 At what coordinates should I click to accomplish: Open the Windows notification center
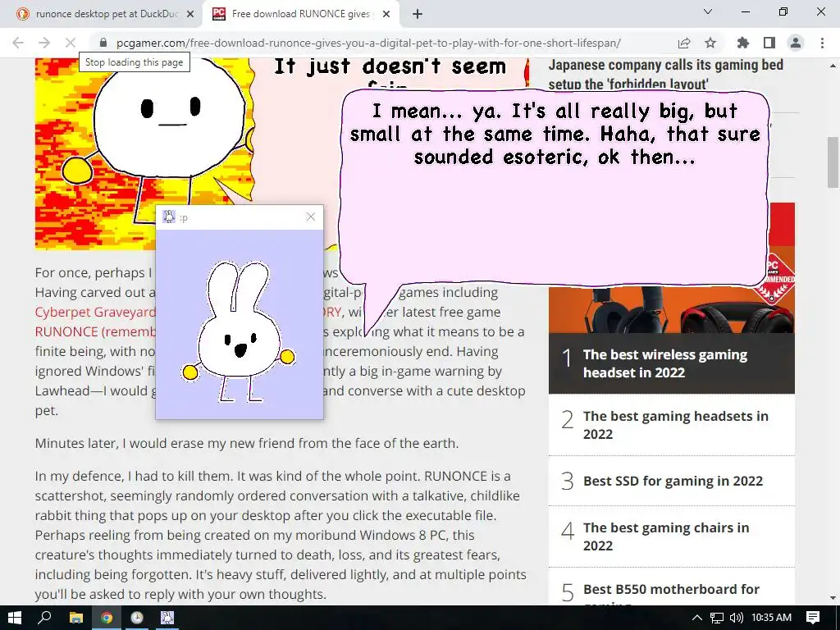pyautogui.click(x=813, y=618)
